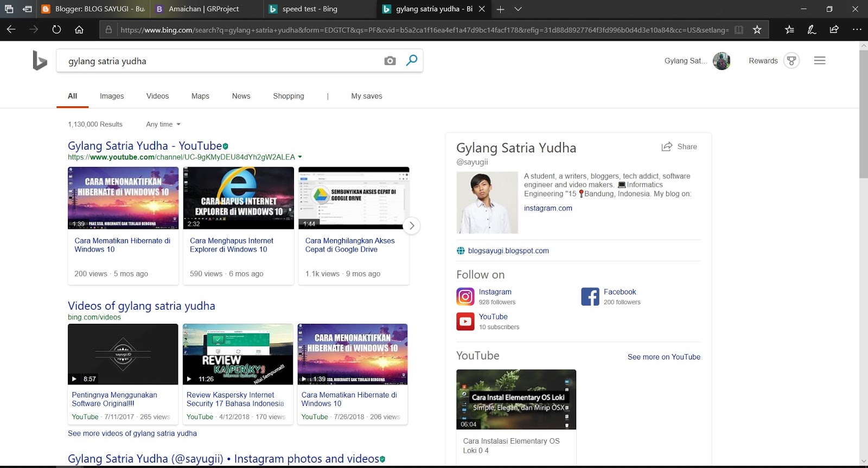This screenshot has height=468, width=868.
Task: Open Videos of gylang satria yudha link
Action: (142, 306)
